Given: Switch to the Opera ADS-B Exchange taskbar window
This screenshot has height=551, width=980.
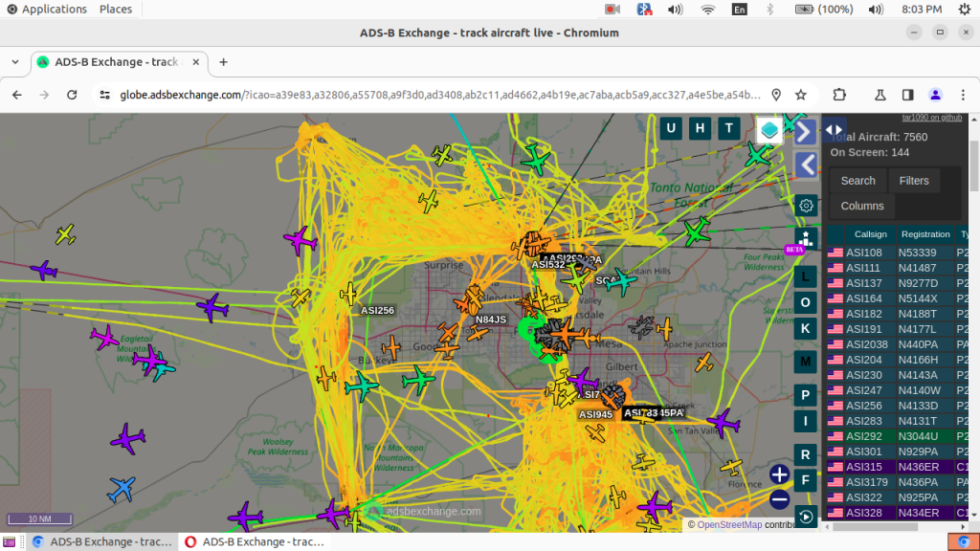Looking at the screenshot, I should 255,541.
